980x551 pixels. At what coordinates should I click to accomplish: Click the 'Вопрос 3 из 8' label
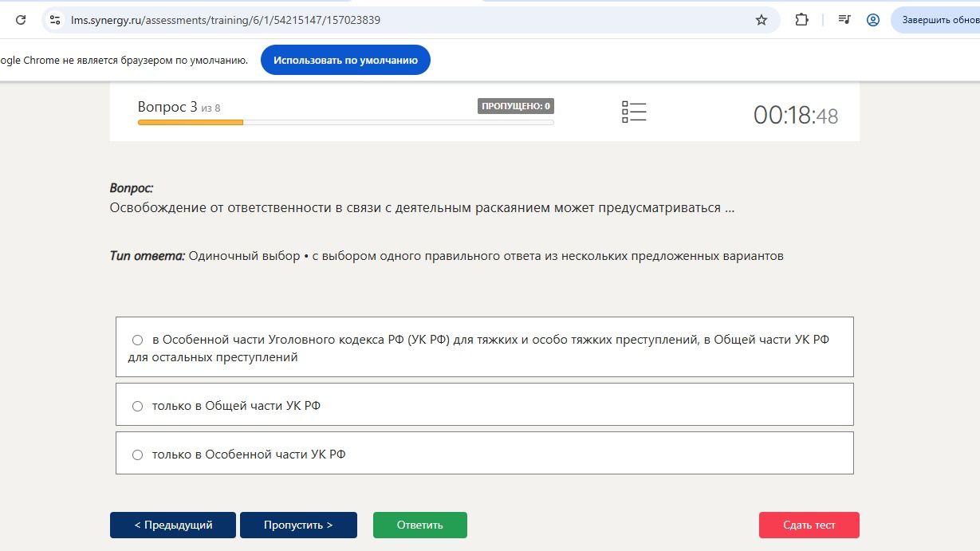(x=179, y=107)
